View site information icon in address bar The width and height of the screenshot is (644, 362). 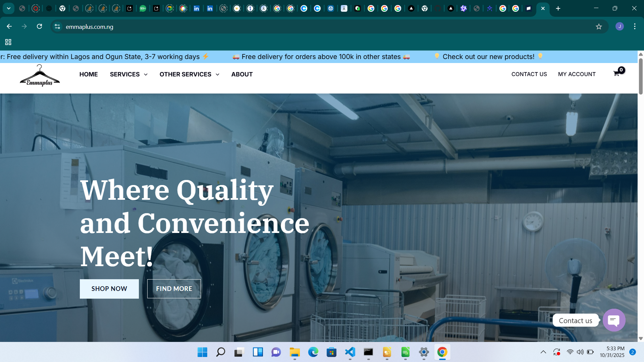57,26
